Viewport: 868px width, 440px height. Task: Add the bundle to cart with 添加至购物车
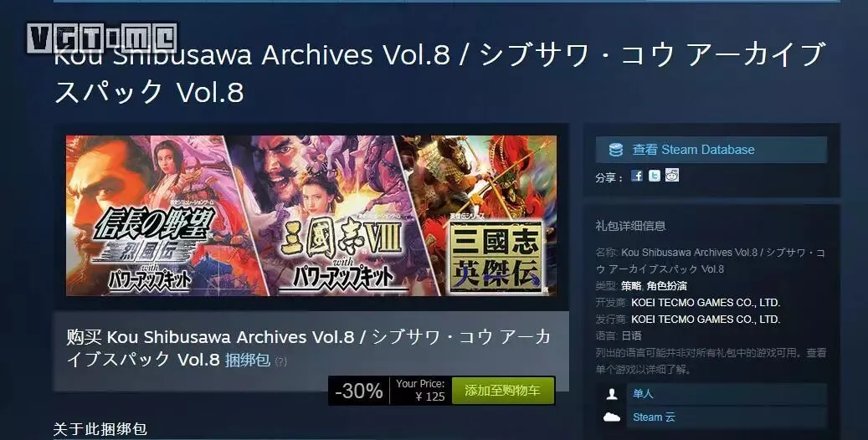503,391
